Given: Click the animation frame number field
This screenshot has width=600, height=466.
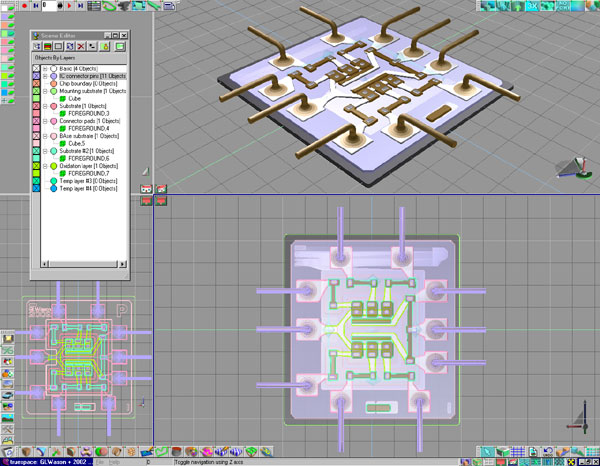Looking at the screenshot, I should click(50, 6).
